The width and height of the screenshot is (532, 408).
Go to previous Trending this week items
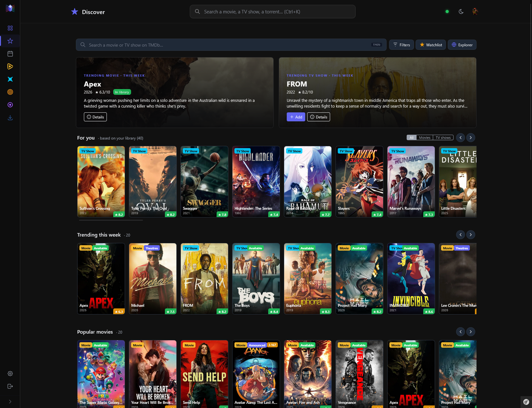(461, 235)
